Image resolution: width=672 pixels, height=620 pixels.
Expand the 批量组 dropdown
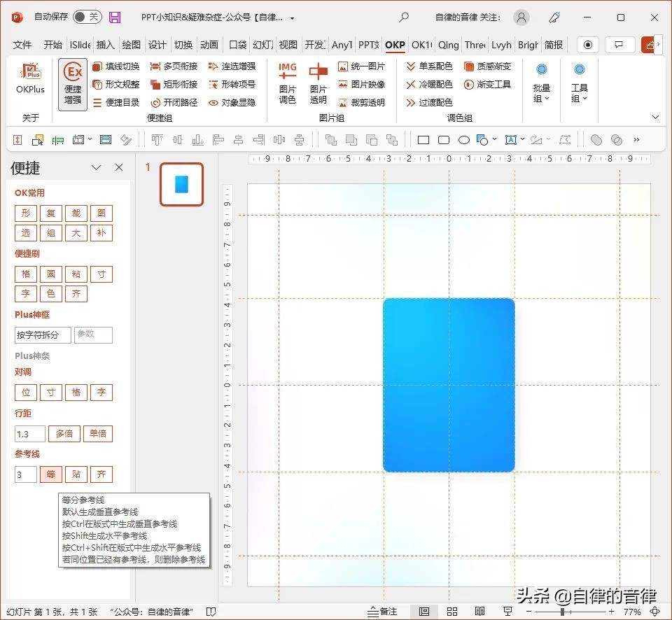click(541, 84)
